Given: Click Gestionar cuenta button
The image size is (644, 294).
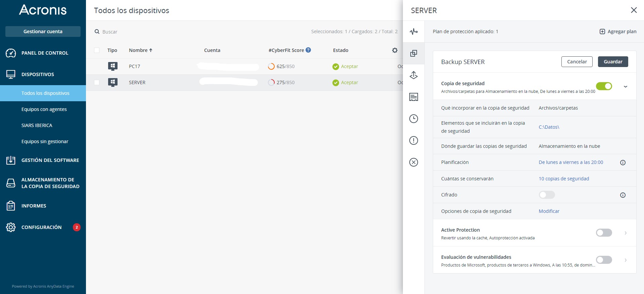Looking at the screenshot, I should click(x=43, y=32).
